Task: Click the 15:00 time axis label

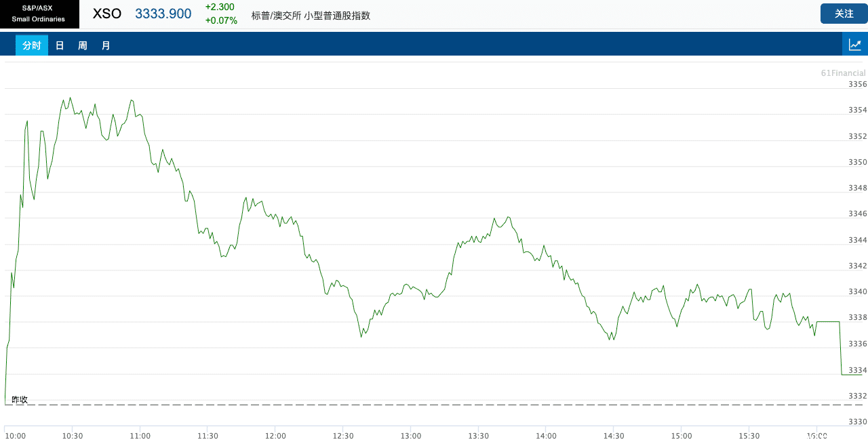Action: coord(682,436)
